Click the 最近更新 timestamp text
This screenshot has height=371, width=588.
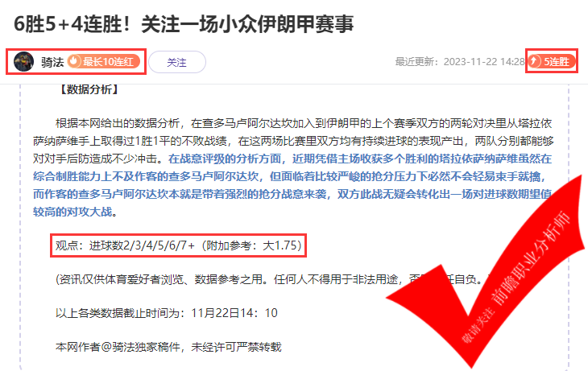[460, 62]
